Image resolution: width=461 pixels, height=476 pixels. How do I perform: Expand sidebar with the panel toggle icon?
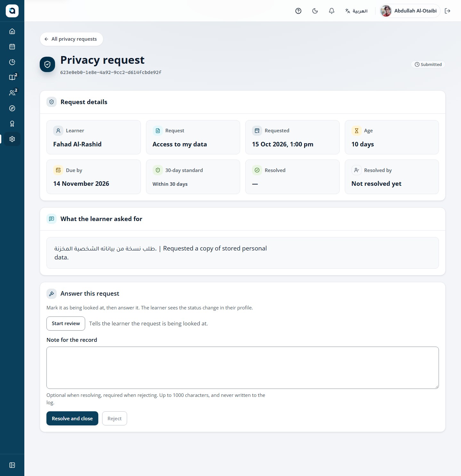click(x=12, y=465)
